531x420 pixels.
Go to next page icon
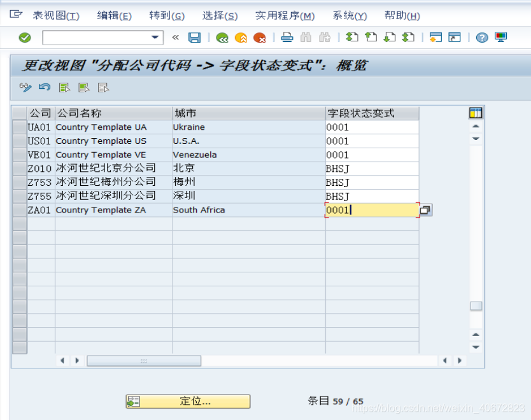(x=389, y=37)
